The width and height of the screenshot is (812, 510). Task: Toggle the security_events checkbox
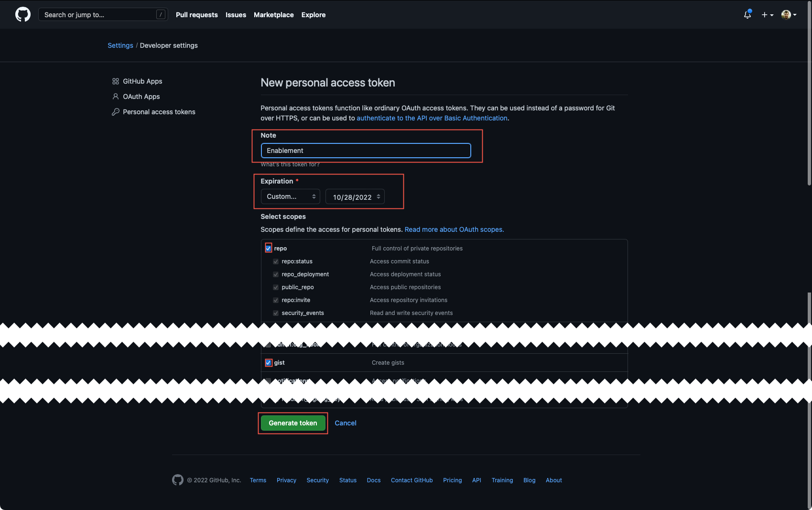coord(276,313)
